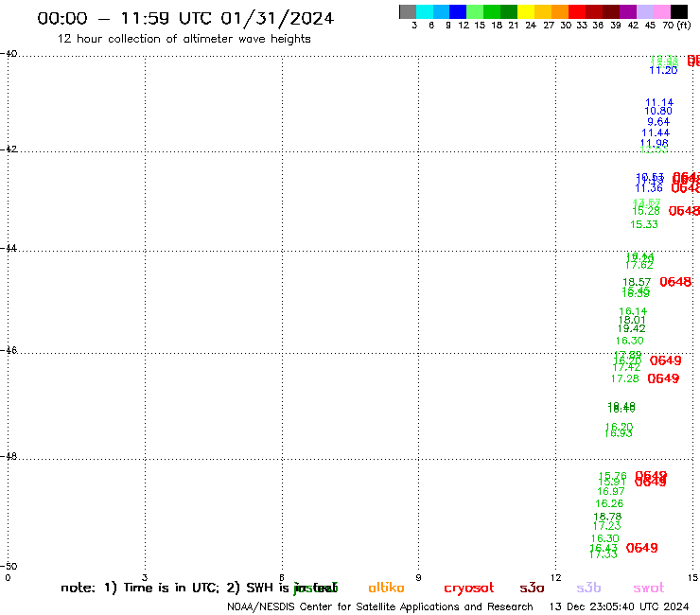Image resolution: width=700 pixels, height=615 pixels.
Task: Click the wave height value 18.57
Action: point(637,282)
